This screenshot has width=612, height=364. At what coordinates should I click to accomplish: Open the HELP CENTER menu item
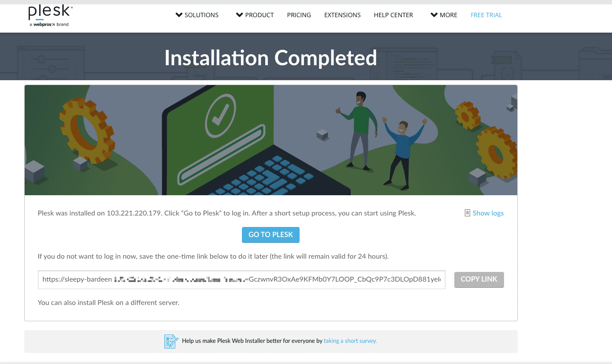[x=393, y=15]
